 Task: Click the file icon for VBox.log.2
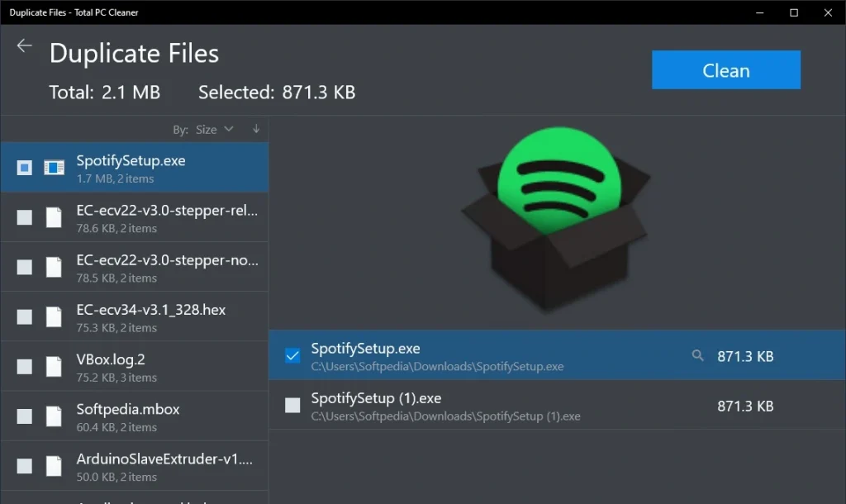(x=54, y=366)
